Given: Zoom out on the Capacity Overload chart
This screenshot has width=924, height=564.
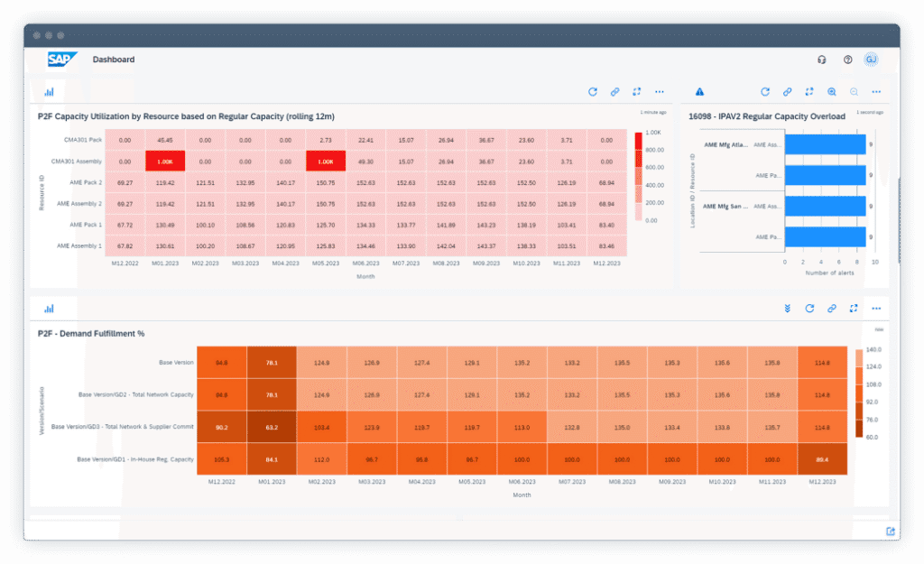Looking at the screenshot, I should pyautogui.click(x=854, y=92).
